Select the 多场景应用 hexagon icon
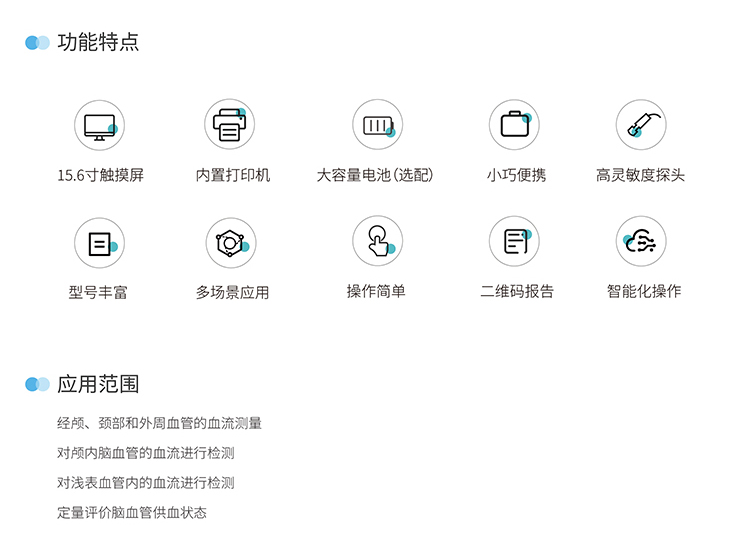 pyautogui.click(x=230, y=243)
